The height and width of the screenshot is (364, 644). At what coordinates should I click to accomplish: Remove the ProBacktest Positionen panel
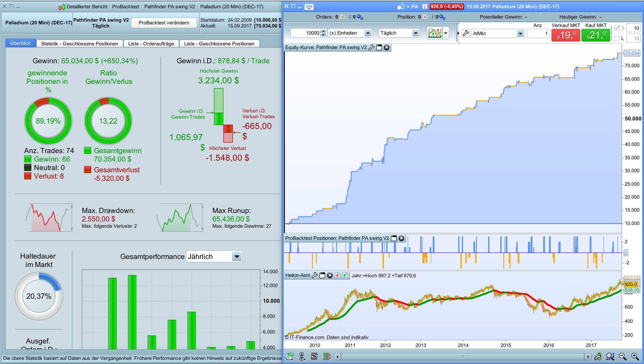coord(401,238)
